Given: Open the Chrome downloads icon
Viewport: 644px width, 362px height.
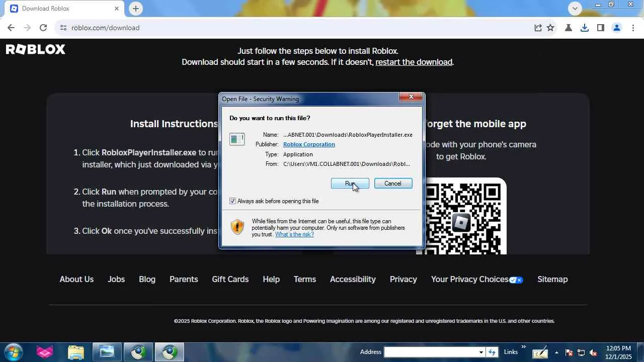Looking at the screenshot, I should (585, 28).
